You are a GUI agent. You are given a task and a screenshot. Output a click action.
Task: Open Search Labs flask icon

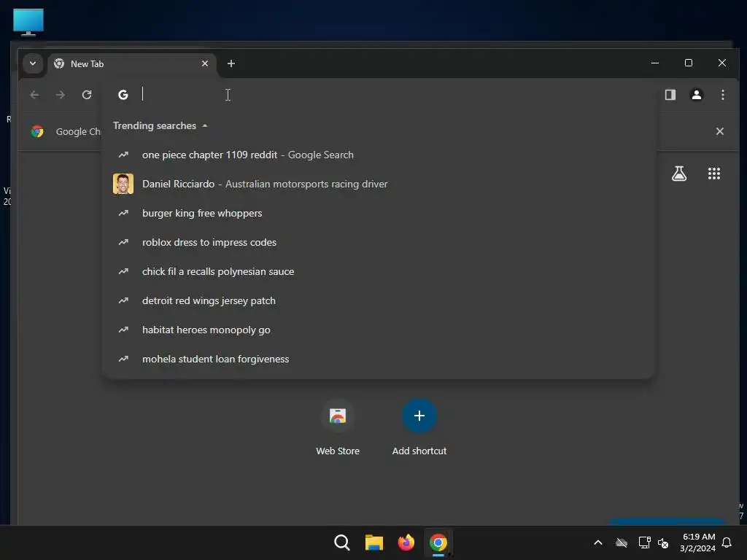[679, 174]
